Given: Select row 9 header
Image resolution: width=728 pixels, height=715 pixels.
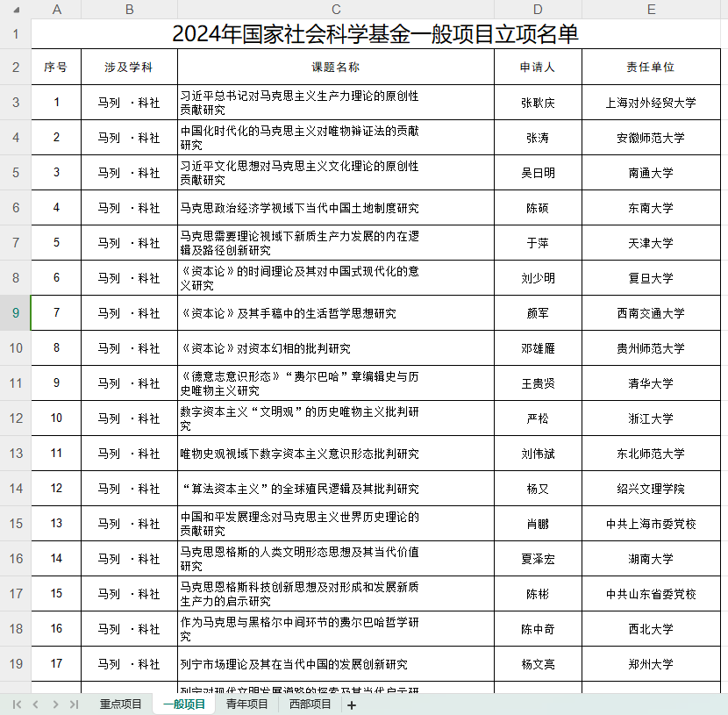Looking at the screenshot, I should pos(15,313).
